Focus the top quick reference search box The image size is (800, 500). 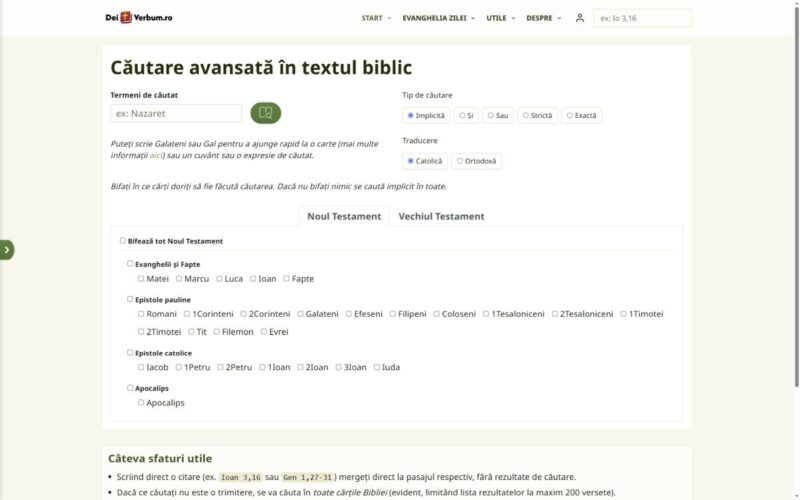click(x=642, y=18)
